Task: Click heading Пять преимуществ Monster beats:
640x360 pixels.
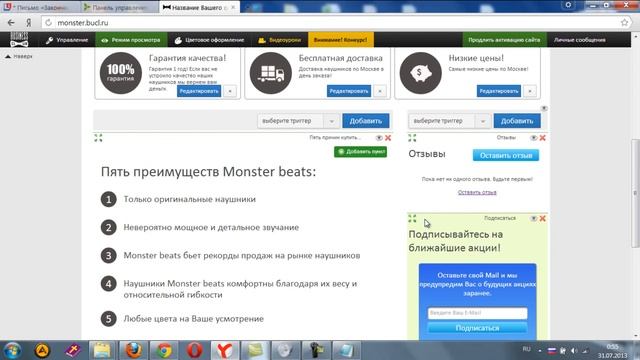Action: point(209,172)
